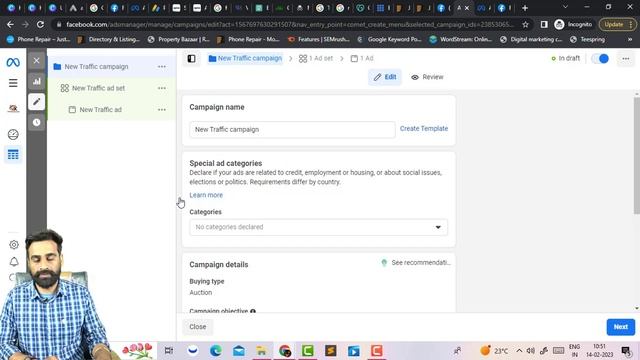Switch to the Review tab
The image size is (640, 360).
[427, 77]
